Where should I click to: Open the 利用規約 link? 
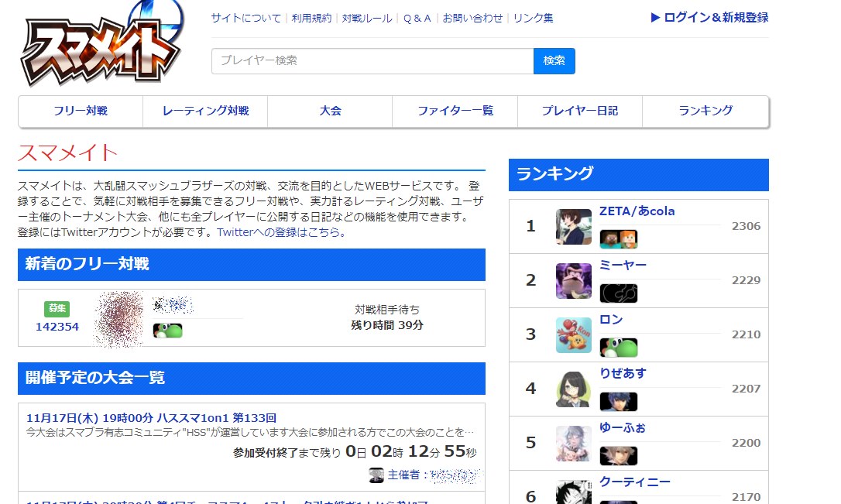coord(311,19)
